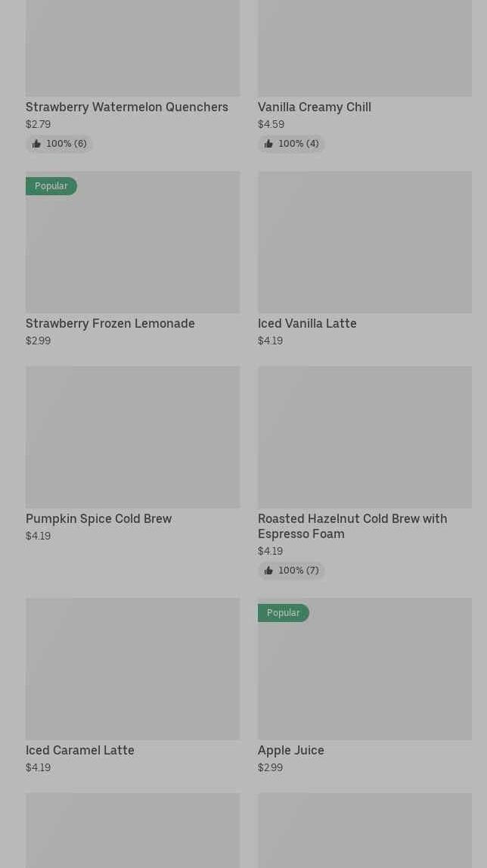Click the Pumpkin Spice Cold Brew title

(99, 518)
